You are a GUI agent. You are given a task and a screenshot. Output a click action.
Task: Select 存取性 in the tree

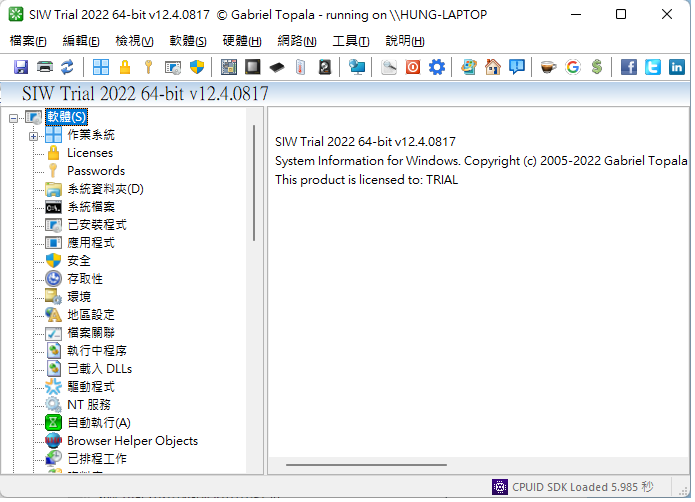coord(85,279)
